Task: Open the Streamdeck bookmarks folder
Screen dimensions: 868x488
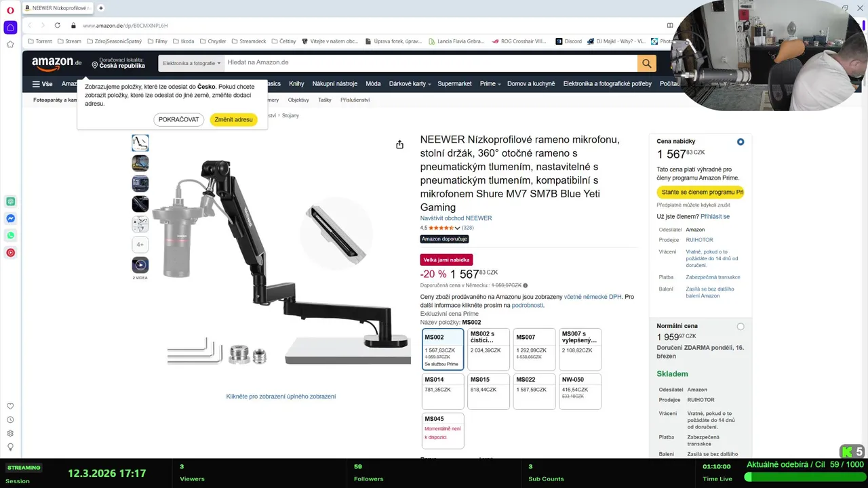Action: [x=248, y=41]
